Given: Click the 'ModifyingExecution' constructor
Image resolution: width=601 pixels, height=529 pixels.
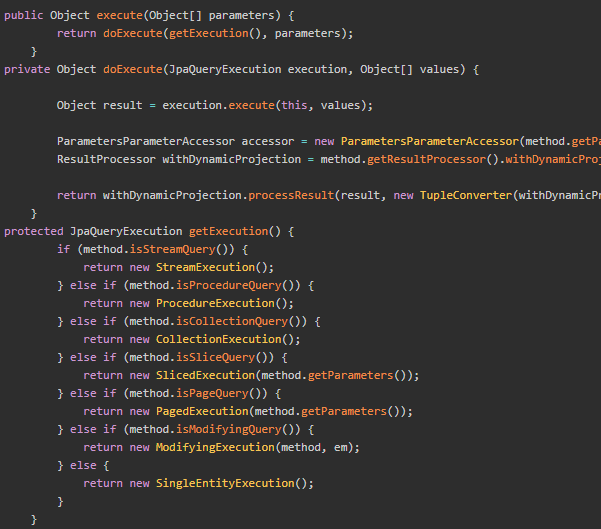Looking at the screenshot, I should [x=215, y=448].
